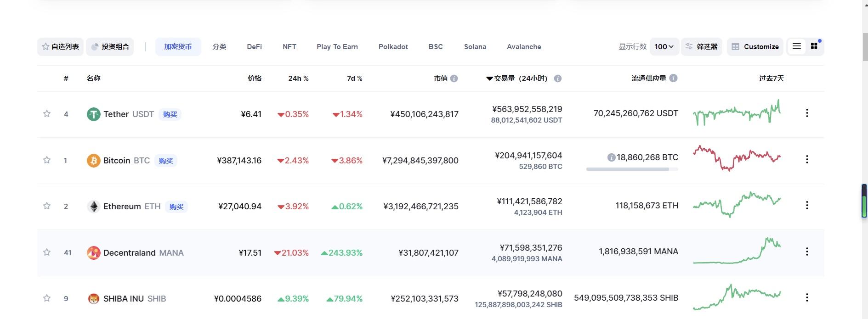The image size is (868, 319).
Task: Open three-dot menu for Ethereum row
Action: 806,205
